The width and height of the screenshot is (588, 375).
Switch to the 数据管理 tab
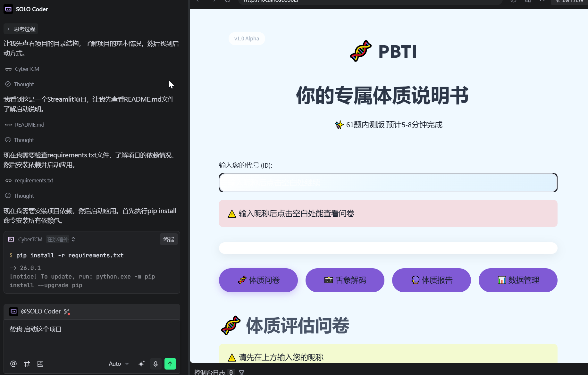coord(518,280)
